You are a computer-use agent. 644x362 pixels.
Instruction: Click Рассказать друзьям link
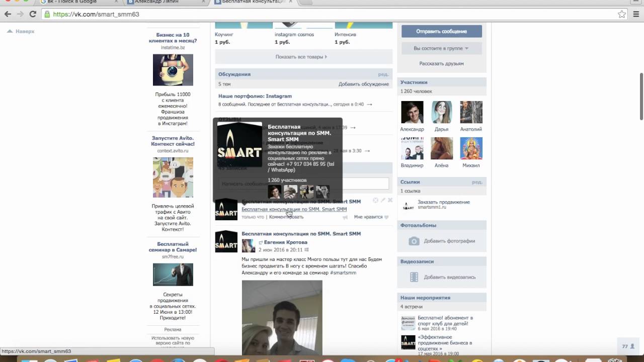[442, 64]
